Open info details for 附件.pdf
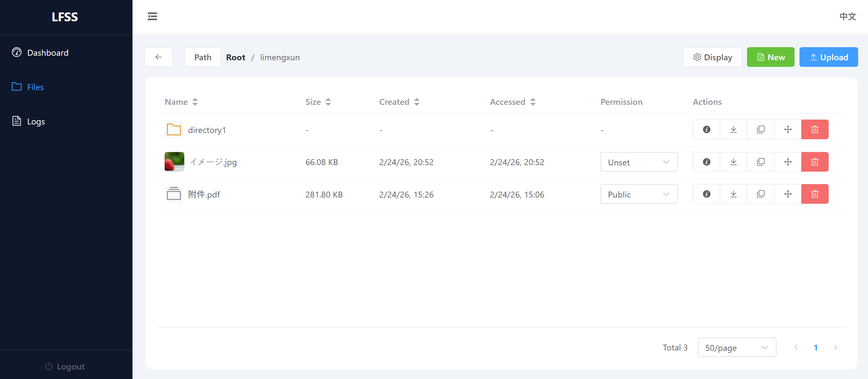Viewport: 868px width, 379px height. click(706, 194)
